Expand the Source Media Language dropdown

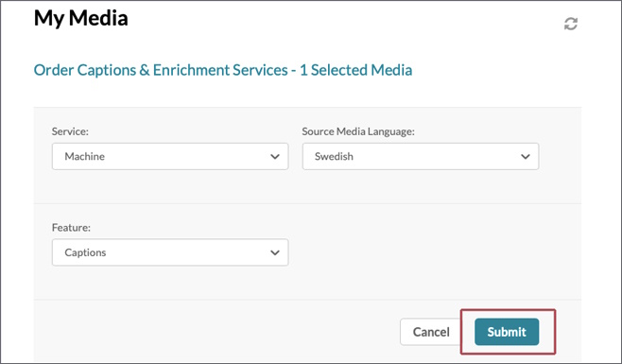point(421,156)
